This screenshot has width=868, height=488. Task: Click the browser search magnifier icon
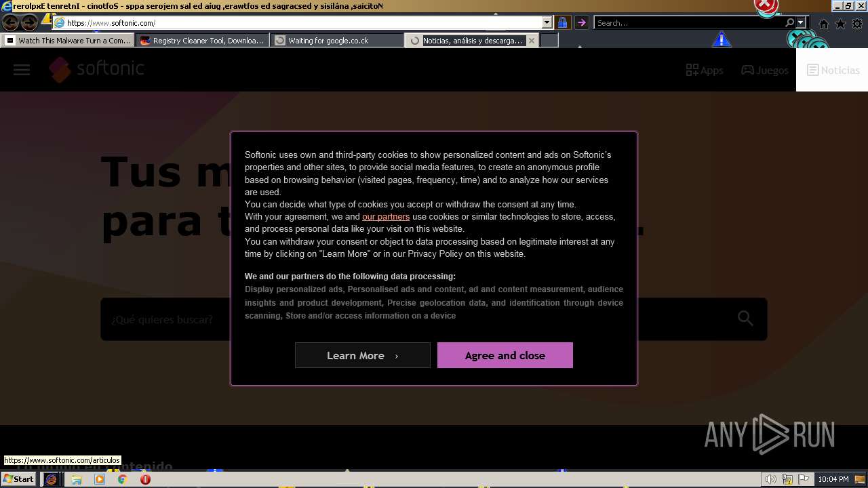790,22
